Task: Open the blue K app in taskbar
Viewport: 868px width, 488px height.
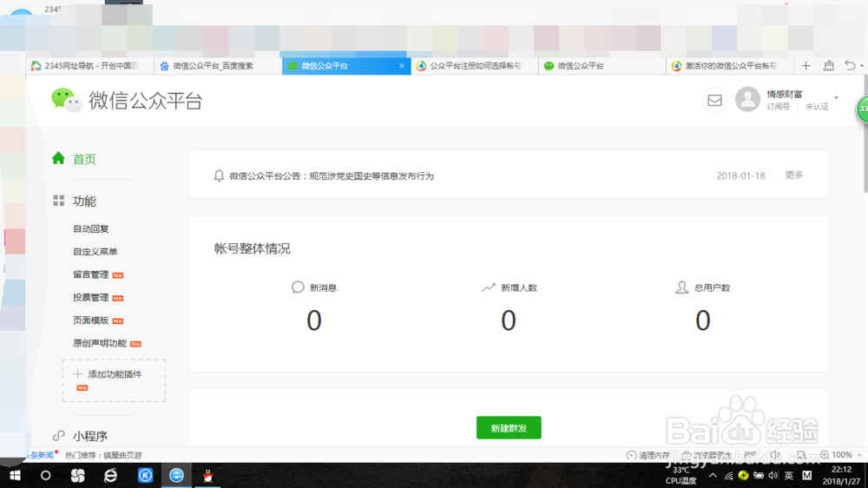Action: pyautogui.click(x=145, y=475)
